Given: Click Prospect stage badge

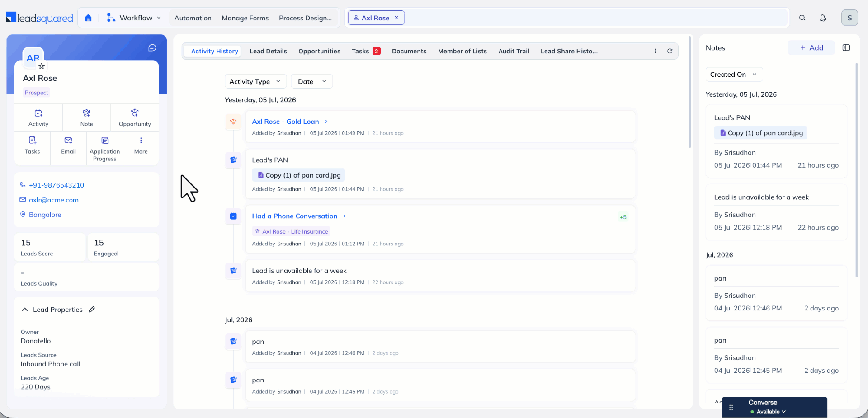Looking at the screenshot, I should pyautogui.click(x=36, y=93).
